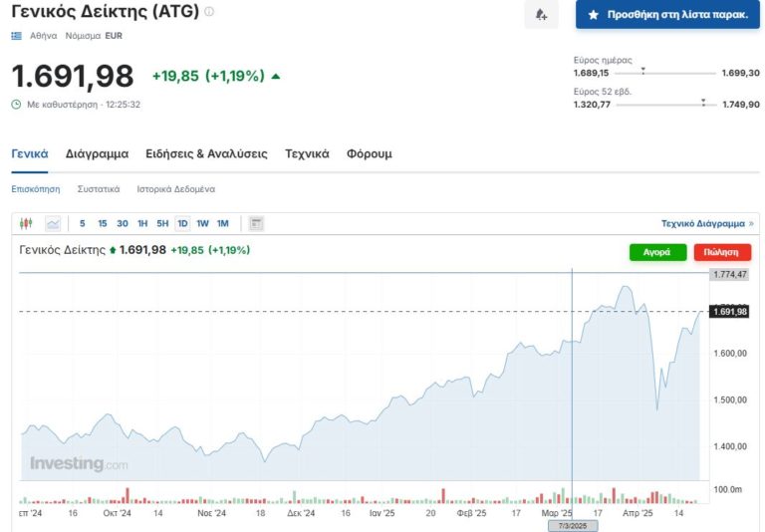The height and width of the screenshot is (532, 765).
Task: Select the 1W chart interval
Action: (202, 223)
